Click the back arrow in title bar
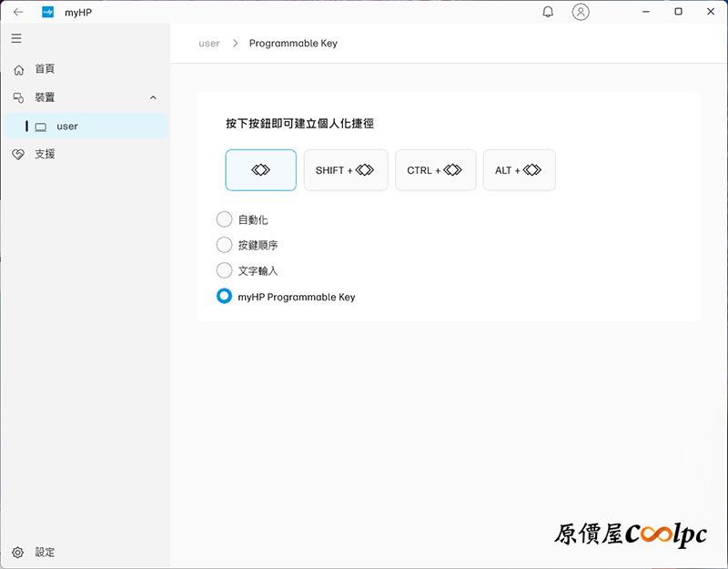 pos(18,12)
